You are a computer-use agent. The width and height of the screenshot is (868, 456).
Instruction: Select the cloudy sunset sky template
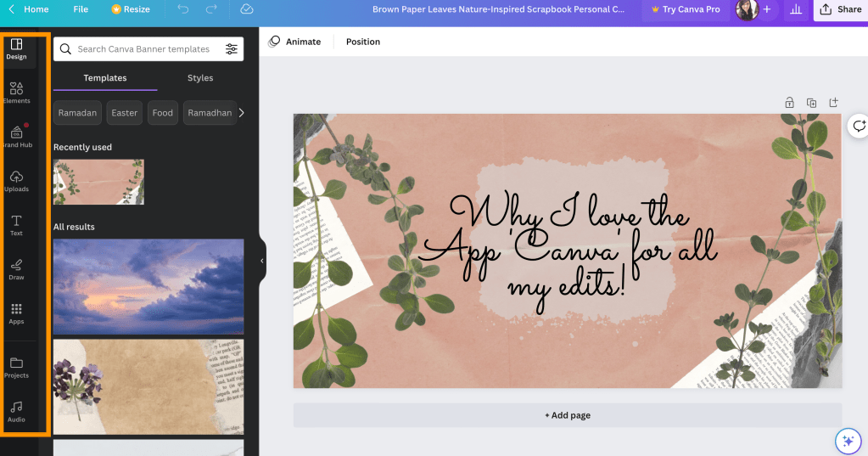click(148, 286)
